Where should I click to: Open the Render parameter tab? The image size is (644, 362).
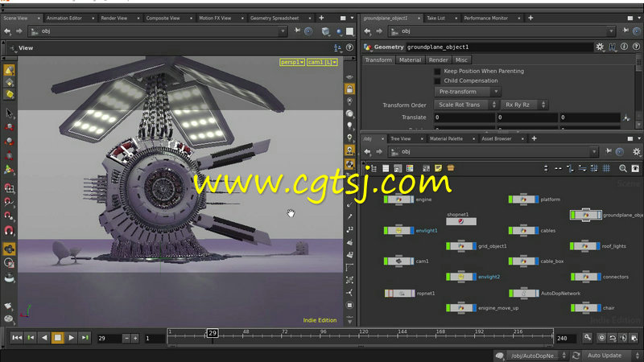(x=438, y=60)
